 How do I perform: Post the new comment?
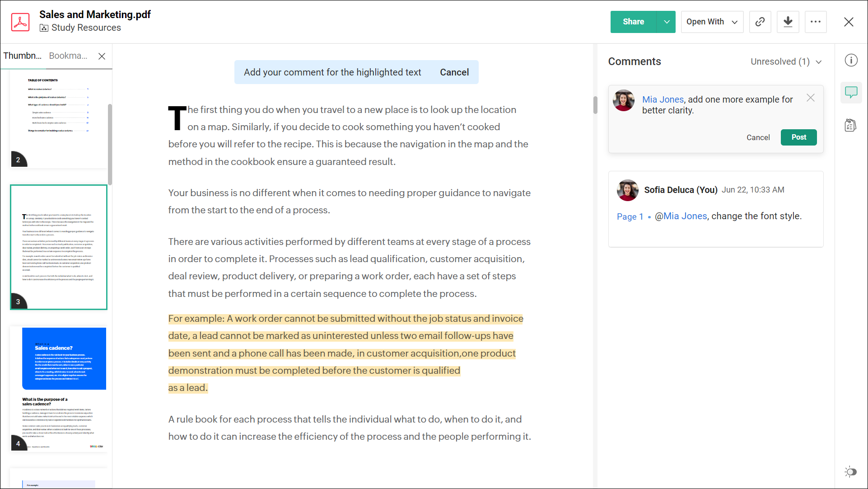[798, 137]
